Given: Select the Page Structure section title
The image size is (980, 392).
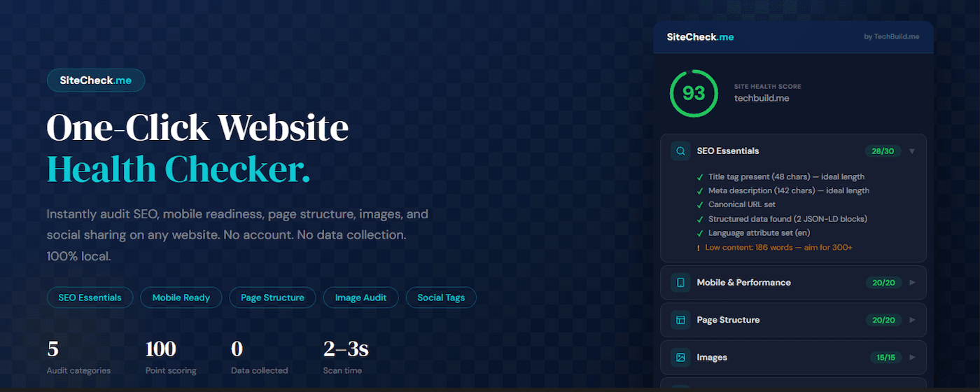Looking at the screenshot, I should [728, 320].
